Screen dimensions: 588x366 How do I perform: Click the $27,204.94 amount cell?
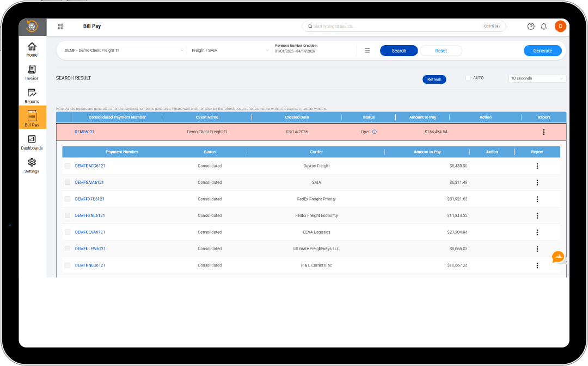point(457,232)
